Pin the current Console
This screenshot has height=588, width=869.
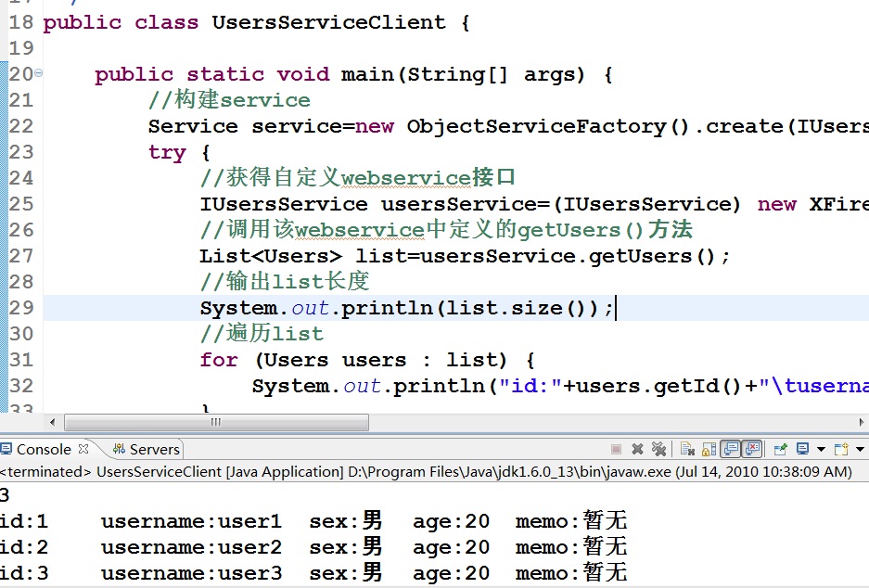point(781,449)
